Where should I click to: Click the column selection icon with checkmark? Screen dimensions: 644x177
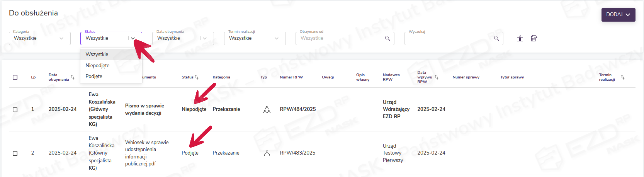tap(520, 38)
